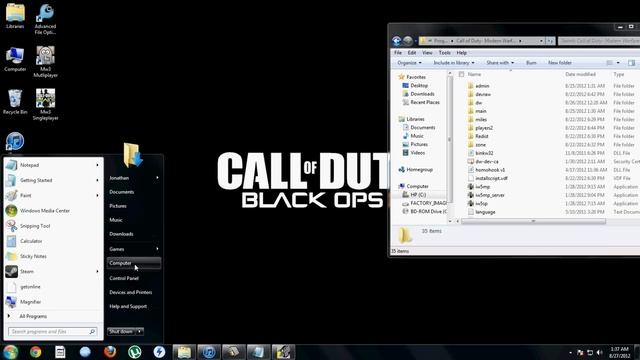
Task: Expand Paint jump list arrow
Action: pyautogui.click(x=98, y=196)
